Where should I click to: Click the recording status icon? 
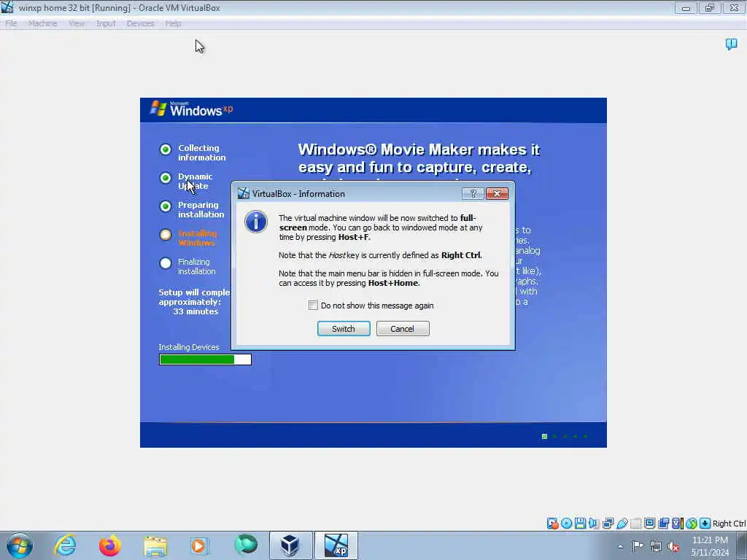(x=663, y=524)
